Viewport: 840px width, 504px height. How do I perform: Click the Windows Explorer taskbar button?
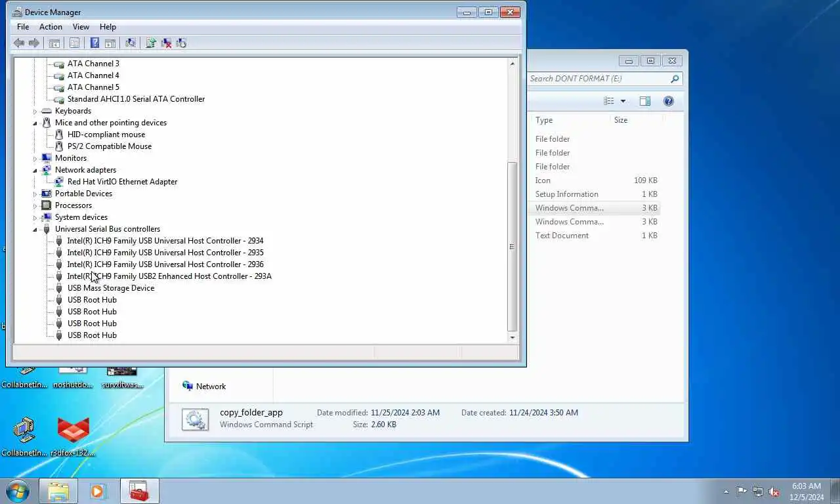click(x=58, y=491)
